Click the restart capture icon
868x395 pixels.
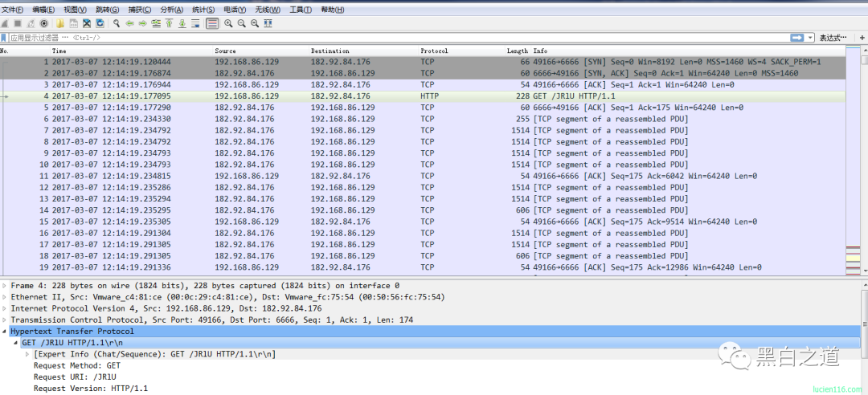pos(31,23)
